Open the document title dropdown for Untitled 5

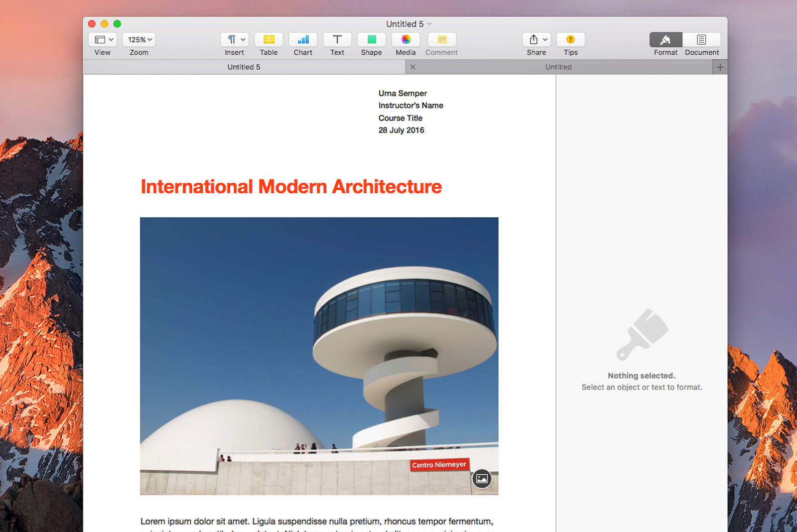(x=408, y=23)
